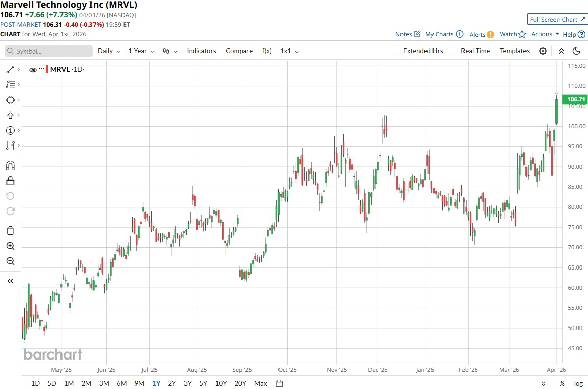588x389 pixels.
Task: Delete drawings with the trash icon
Action: [10, 231]
